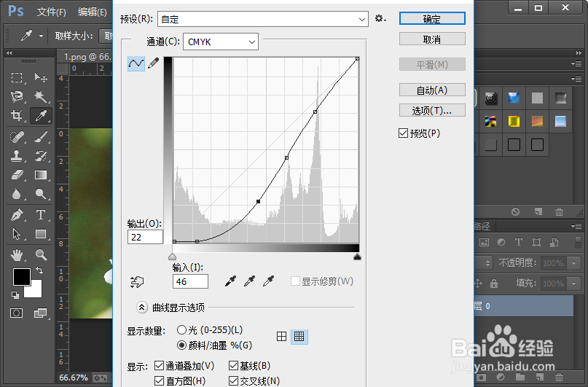Reset default foreground and background colors
Viewport: 588px width, 387px height.
point(15,295)
